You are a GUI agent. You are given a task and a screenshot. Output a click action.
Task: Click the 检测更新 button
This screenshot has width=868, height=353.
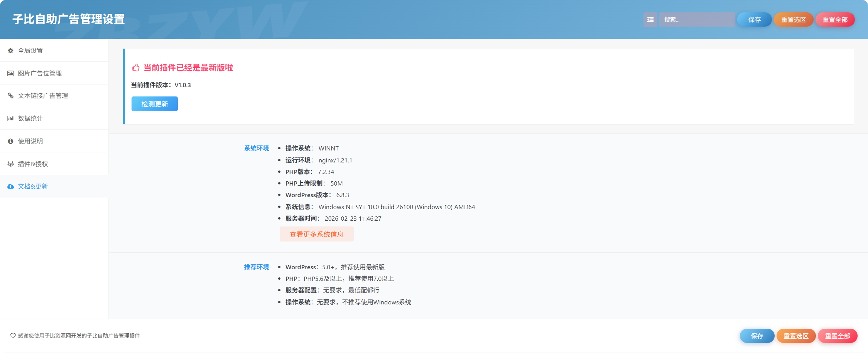155,104
